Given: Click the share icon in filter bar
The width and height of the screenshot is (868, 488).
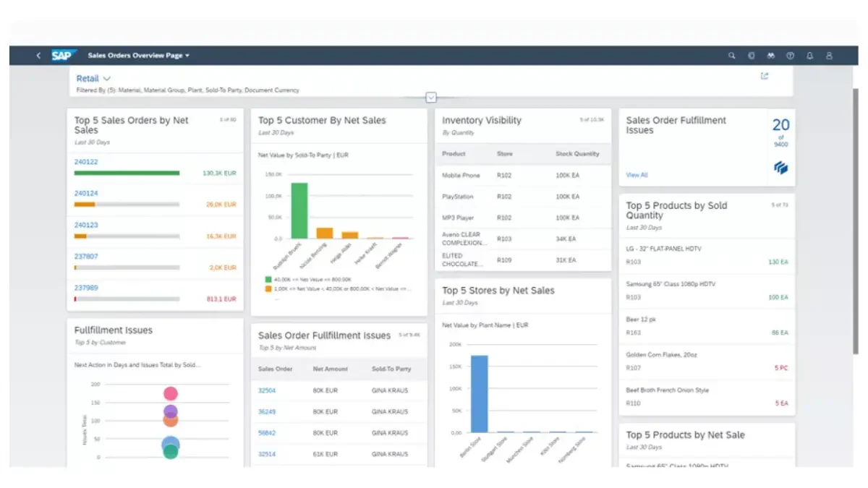Looking at the screenshot, I should [x=765, y=76].
